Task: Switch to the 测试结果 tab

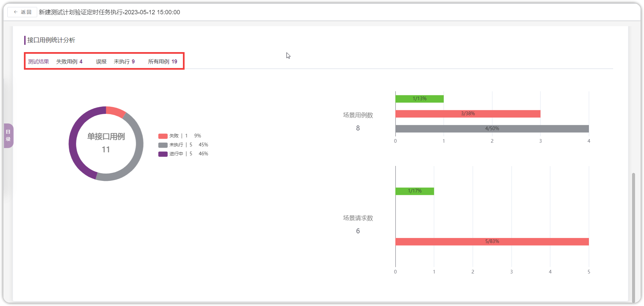Action: [38, 61]
